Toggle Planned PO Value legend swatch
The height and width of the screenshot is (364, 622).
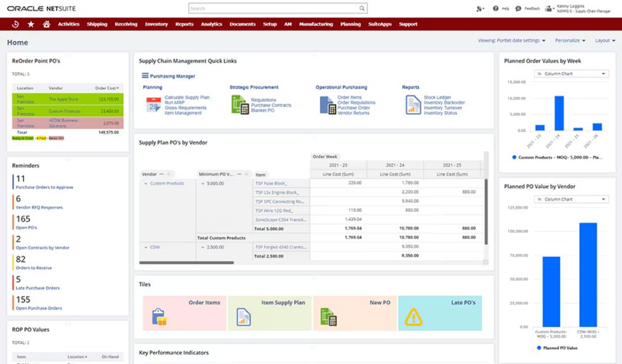click(x=540, y=348)
